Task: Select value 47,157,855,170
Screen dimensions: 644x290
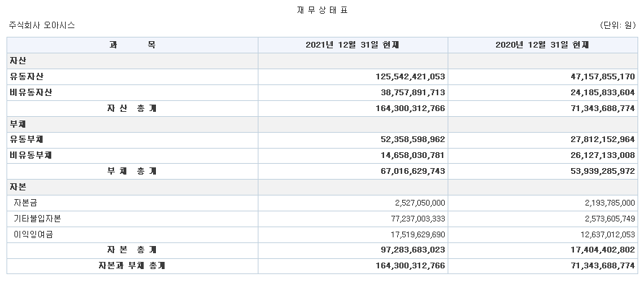Action: point(603,76)
